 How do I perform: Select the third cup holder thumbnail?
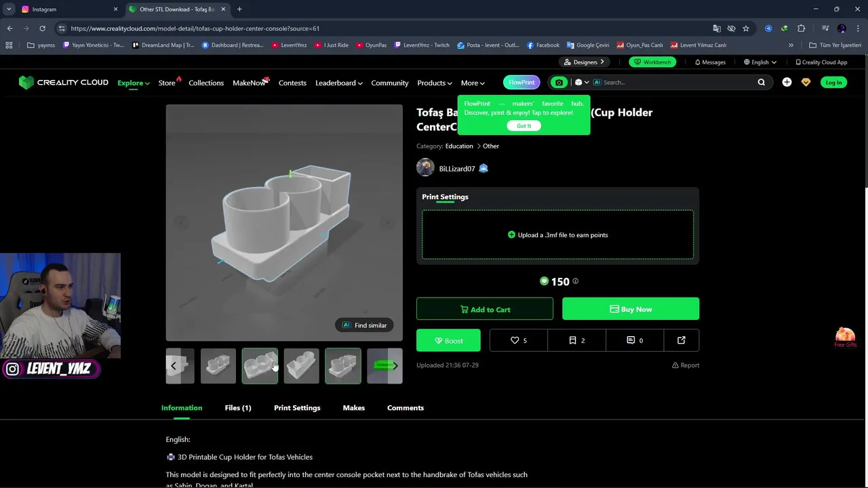pos(301,366)
